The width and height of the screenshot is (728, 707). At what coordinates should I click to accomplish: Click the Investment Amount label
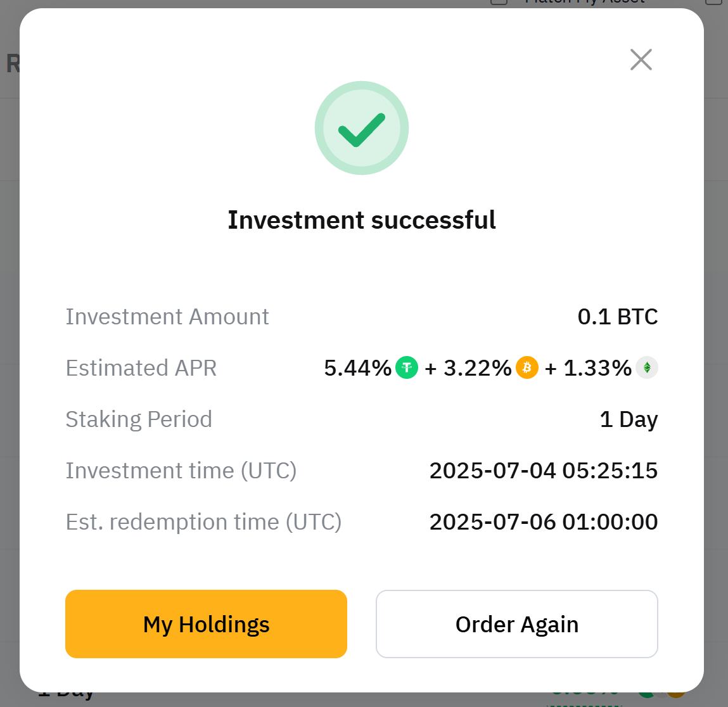pyautogui.click(x=167, y=317)
